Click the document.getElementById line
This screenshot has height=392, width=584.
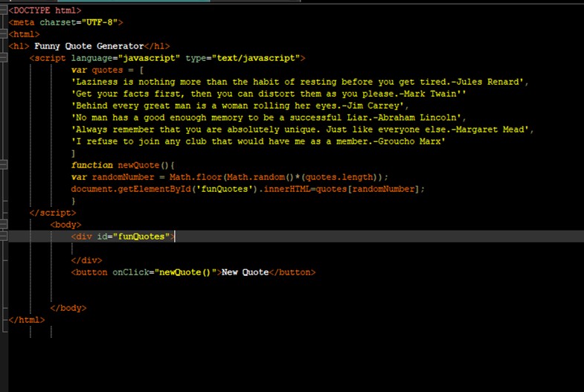(248, 189)
